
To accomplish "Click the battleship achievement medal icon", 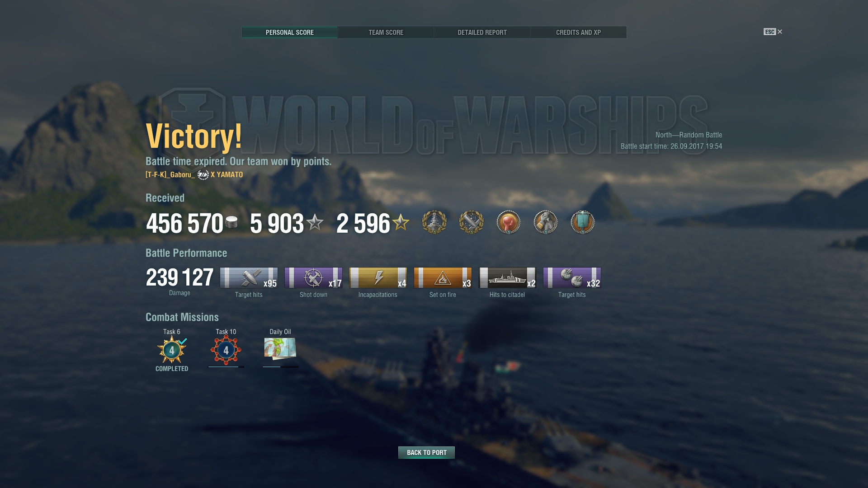I will [434, 222].
